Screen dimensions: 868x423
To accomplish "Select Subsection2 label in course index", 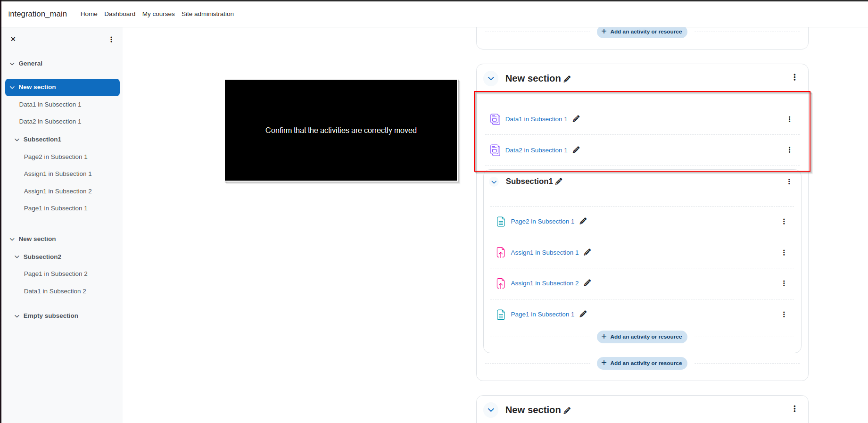I will 42,257.
